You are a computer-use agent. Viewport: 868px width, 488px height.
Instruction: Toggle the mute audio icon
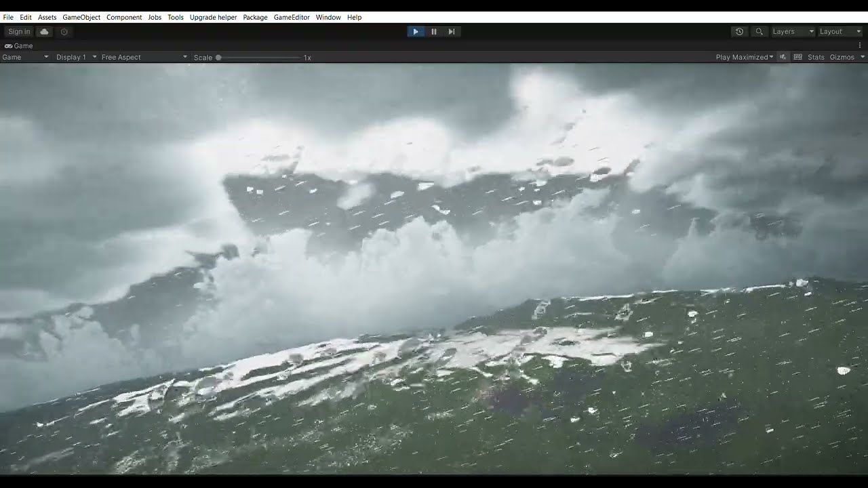point(783,58)
